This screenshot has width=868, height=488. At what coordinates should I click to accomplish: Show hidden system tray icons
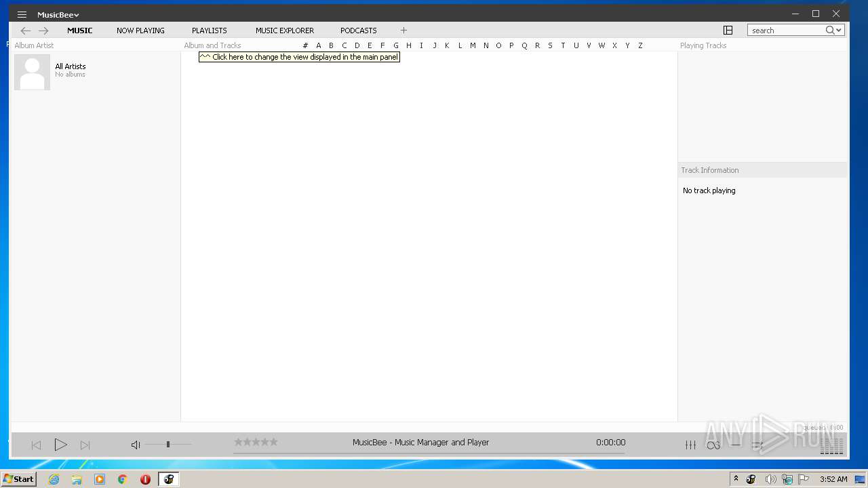point(736,479)
